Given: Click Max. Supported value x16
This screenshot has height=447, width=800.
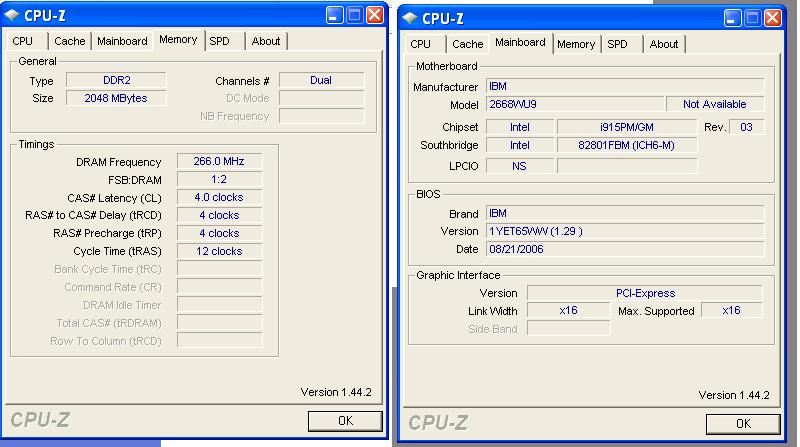Looking at the screenshot, I should 732,310.
